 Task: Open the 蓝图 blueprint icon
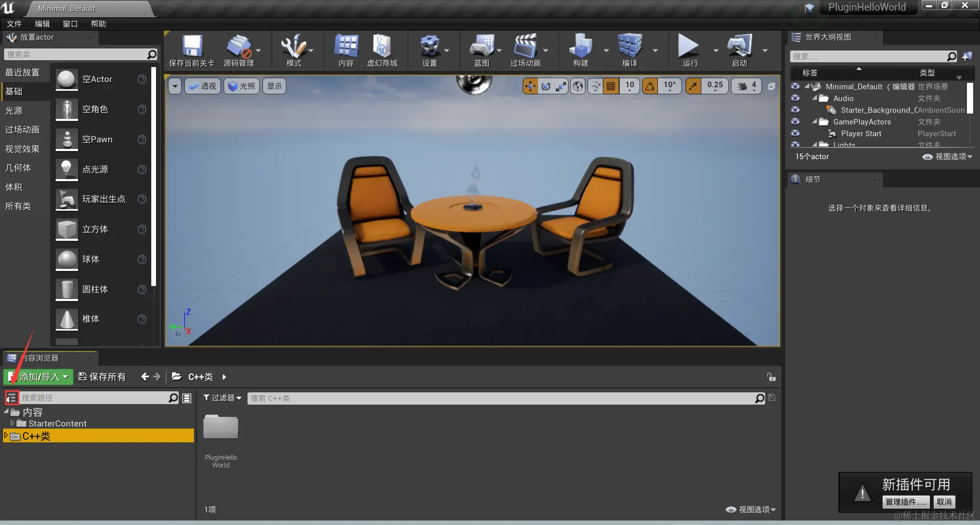coord(482,51)
